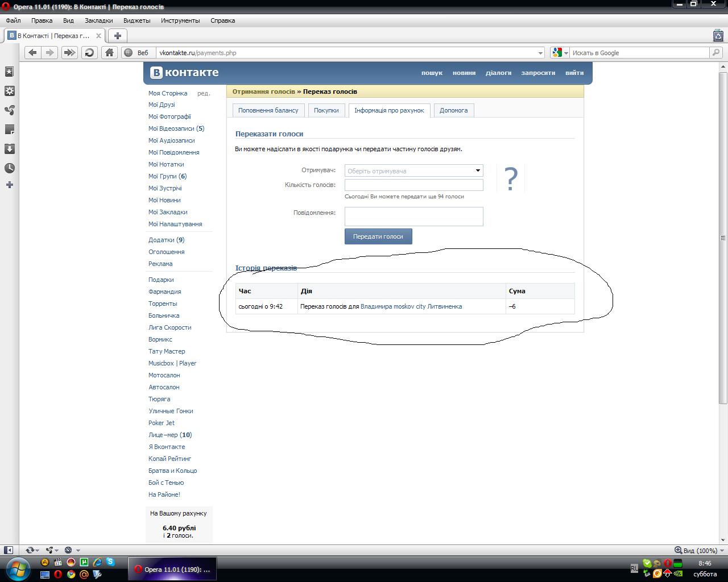Expand the address bar history dropdown
Screen dimensions: 728x582
(x=540, y=53)
